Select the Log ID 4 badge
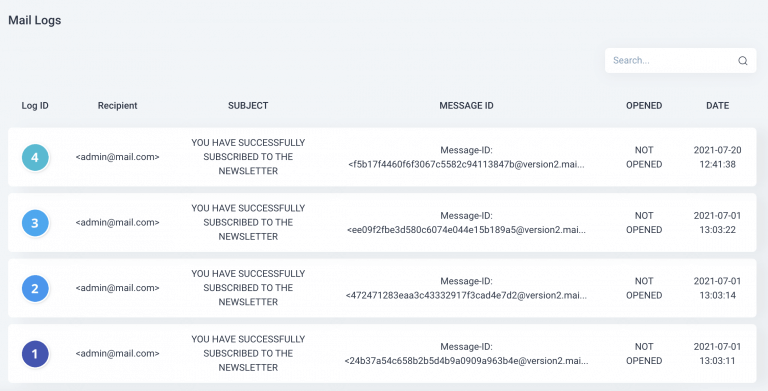The height and width of the screenshot is (391, 768). pyautogui.click(x=35, y=157)
